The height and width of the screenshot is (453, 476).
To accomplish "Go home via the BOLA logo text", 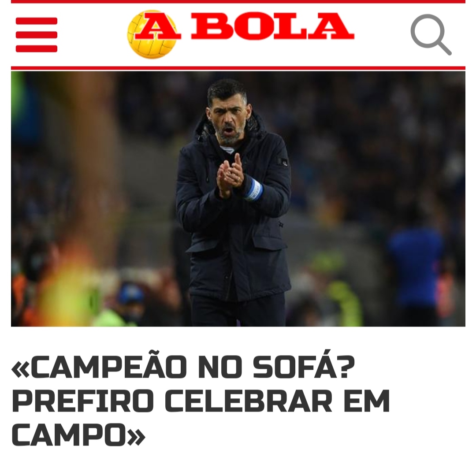I will coord(272,26).
